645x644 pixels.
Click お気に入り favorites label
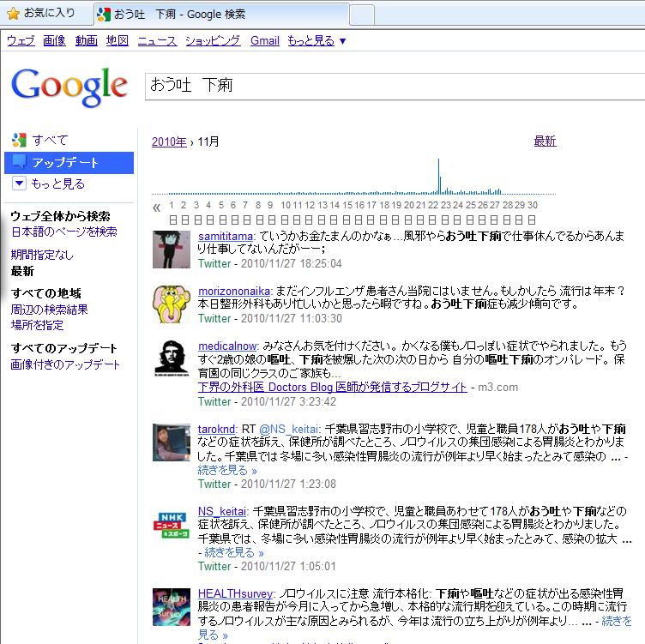pyautogui.click(x=50, y=13)
